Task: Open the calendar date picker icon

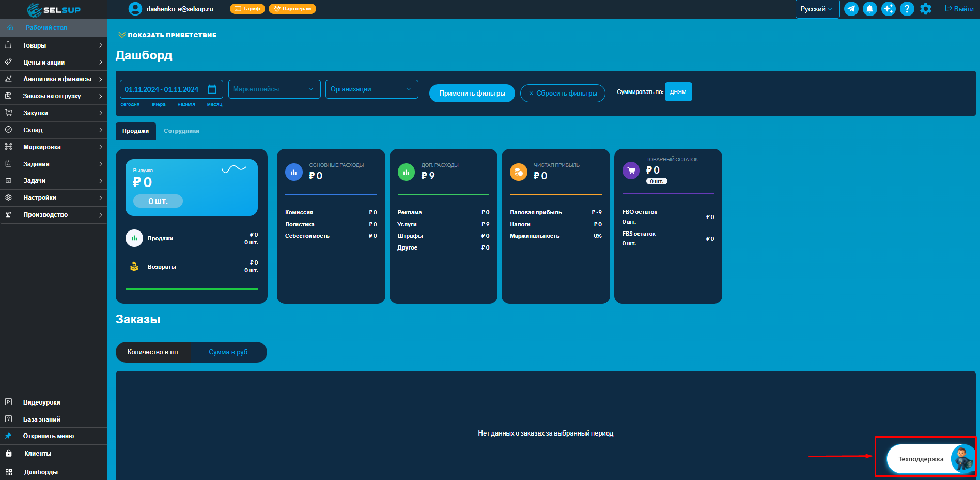Action: tap(212, 89)
